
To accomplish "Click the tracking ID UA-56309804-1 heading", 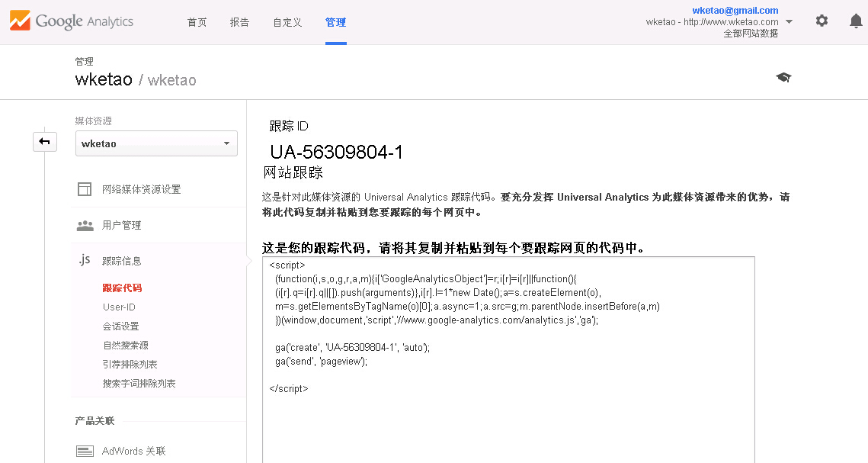I will (337, 152).
